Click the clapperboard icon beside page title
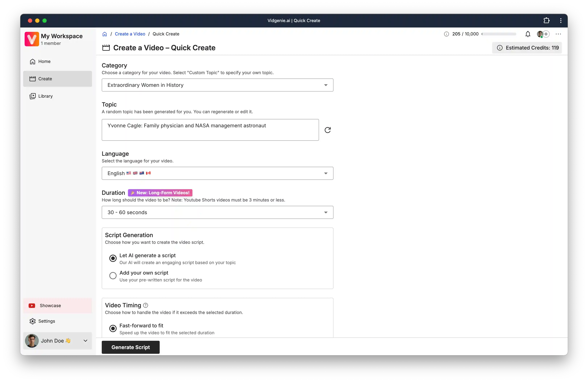This screenshot has height=382, width=588. click(106, 48)
